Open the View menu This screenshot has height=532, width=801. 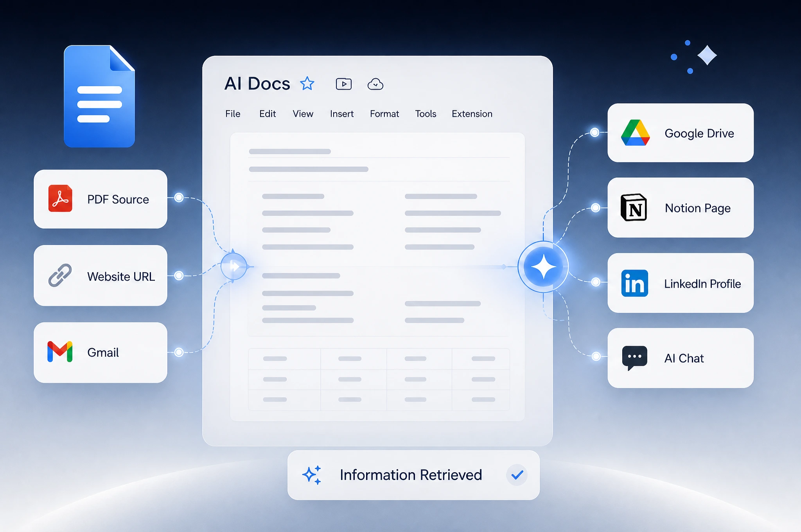(303, 114)
